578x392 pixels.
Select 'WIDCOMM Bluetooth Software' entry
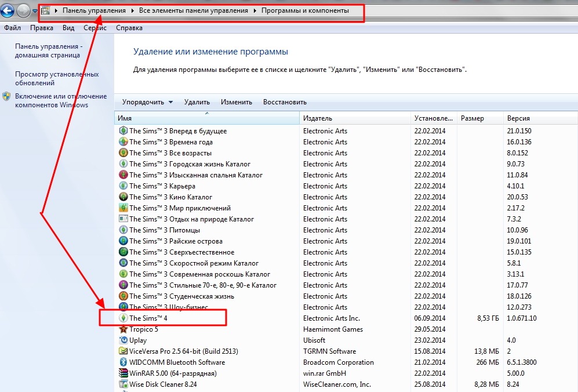tap(177, 362)
